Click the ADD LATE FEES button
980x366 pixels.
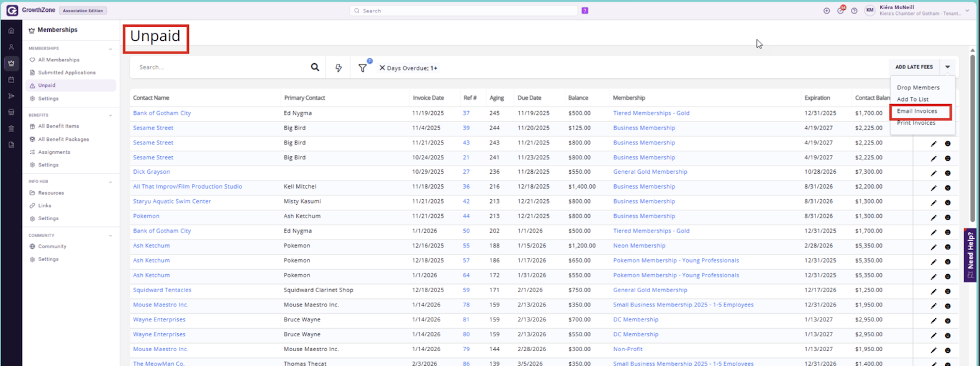tap(914, 67)
